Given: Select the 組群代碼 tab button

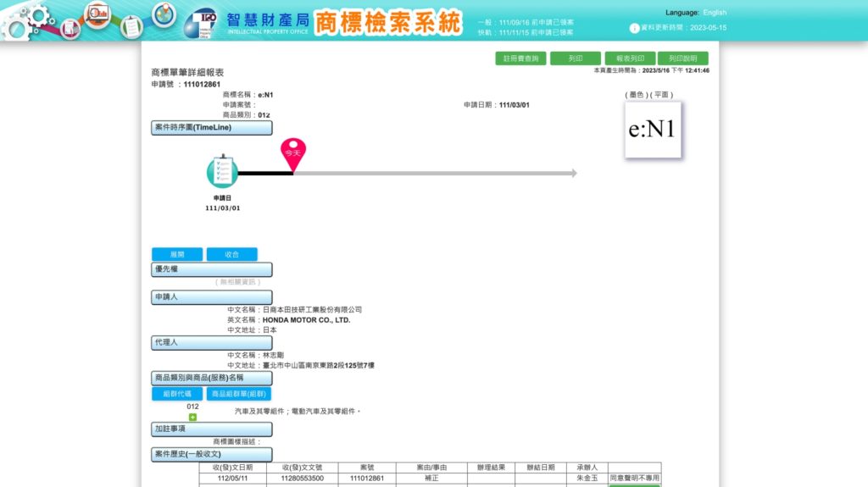Looking at the screenshot, I should click(177, 394).
